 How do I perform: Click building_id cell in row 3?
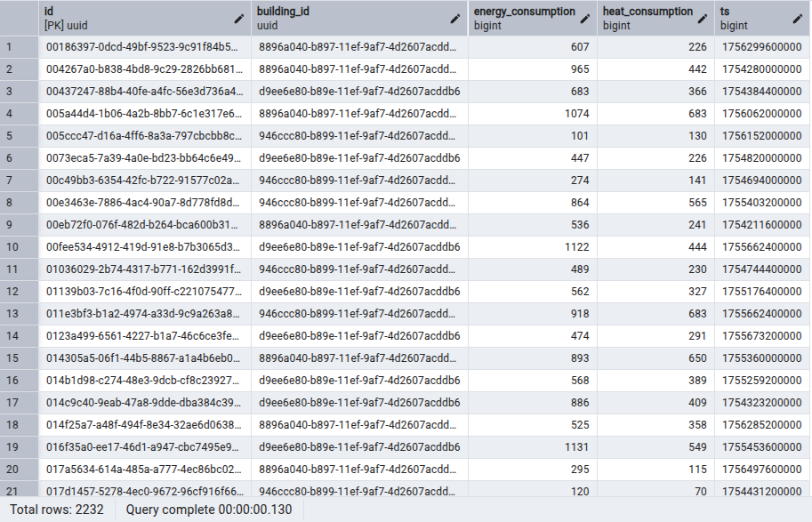[x=359, y=92]
